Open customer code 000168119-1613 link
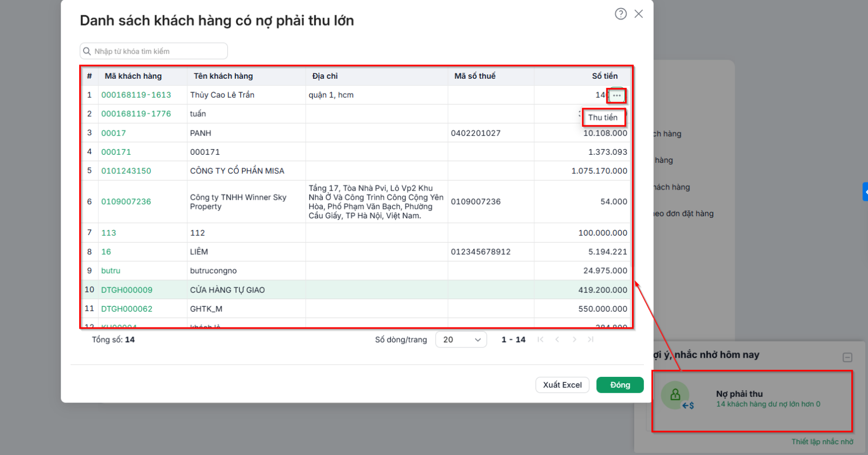This screenshot has width=868, height=455. (136, 95)
